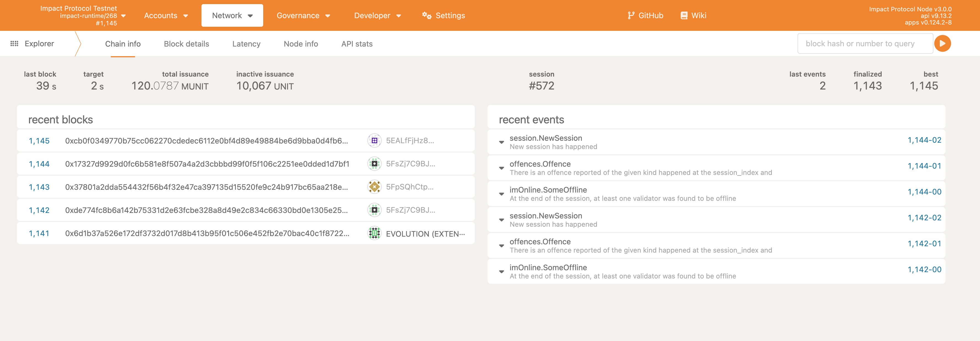Open event link 1,142-02
This screenshot has width=980, height=341.
924,218
